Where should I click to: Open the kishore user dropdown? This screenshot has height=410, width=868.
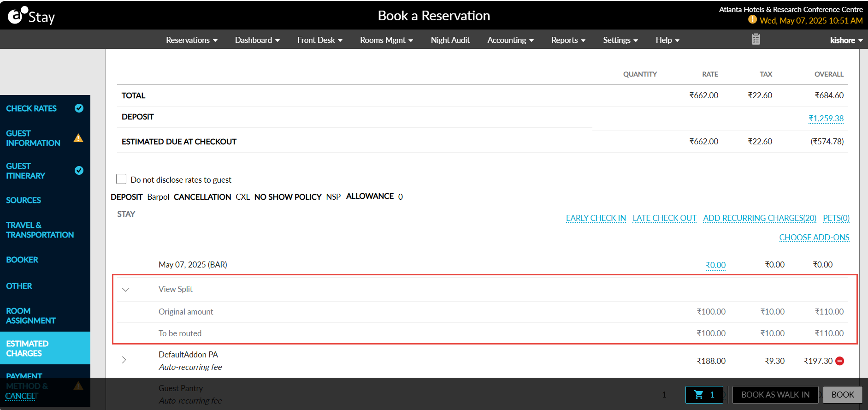tap(846, 40)
